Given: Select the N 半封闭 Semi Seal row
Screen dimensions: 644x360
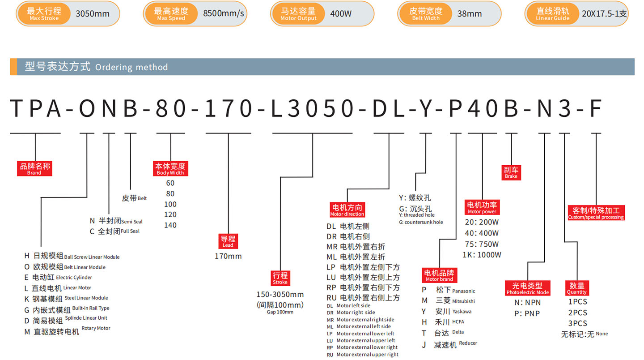Looking at the screenshot, I should tap(116, 221).
